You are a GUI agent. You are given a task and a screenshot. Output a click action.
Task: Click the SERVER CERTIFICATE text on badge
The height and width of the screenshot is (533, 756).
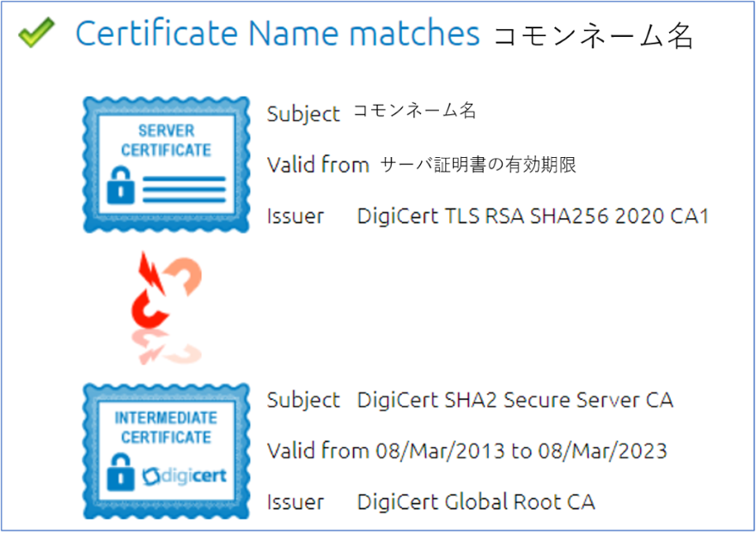167,140
